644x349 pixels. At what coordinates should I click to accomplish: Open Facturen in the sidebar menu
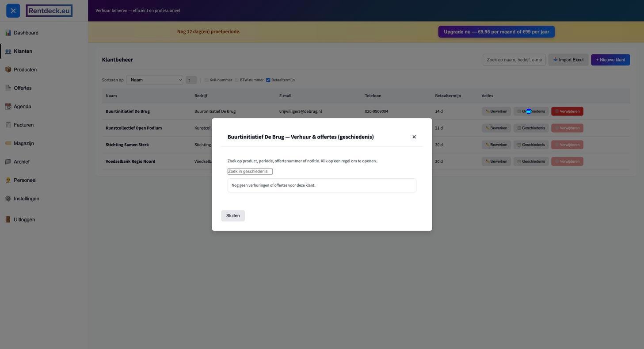point(23,125)
